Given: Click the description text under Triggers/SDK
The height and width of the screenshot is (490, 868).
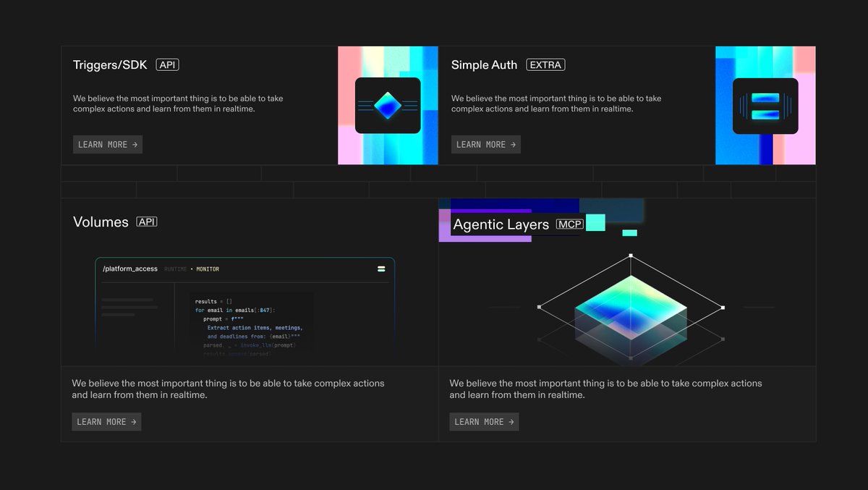Looking at the screenshot, I should 178,104.
